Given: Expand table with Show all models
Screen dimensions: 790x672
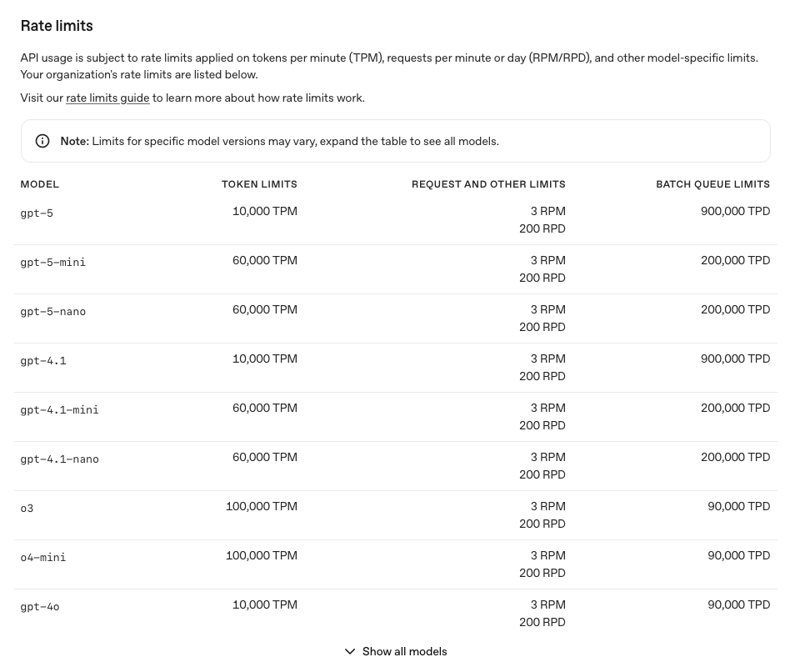Looking at the screenshot, I should pos(404,651).
